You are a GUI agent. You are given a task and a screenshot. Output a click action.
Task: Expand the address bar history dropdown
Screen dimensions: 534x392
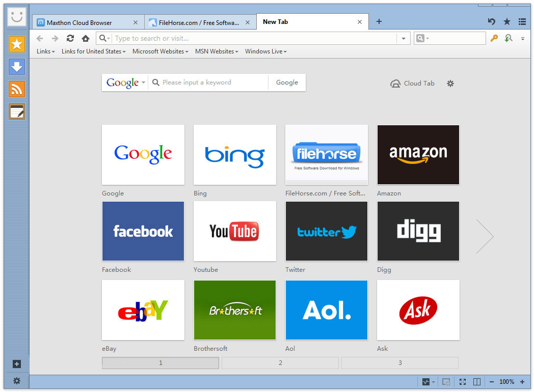(404, 39)
